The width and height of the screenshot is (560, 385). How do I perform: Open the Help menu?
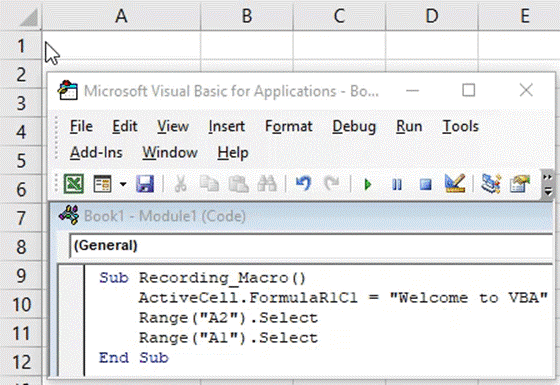coord(233,153)
